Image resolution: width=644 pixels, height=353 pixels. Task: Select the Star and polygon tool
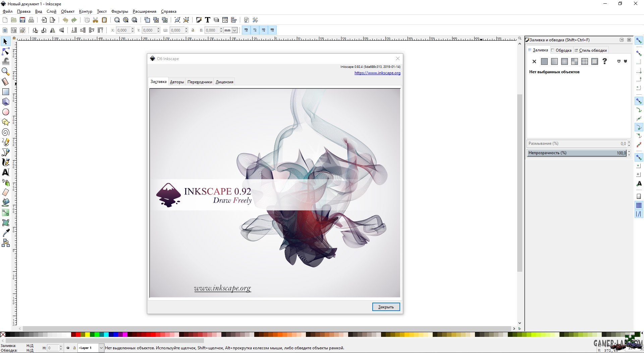click(x=5, y=122)
